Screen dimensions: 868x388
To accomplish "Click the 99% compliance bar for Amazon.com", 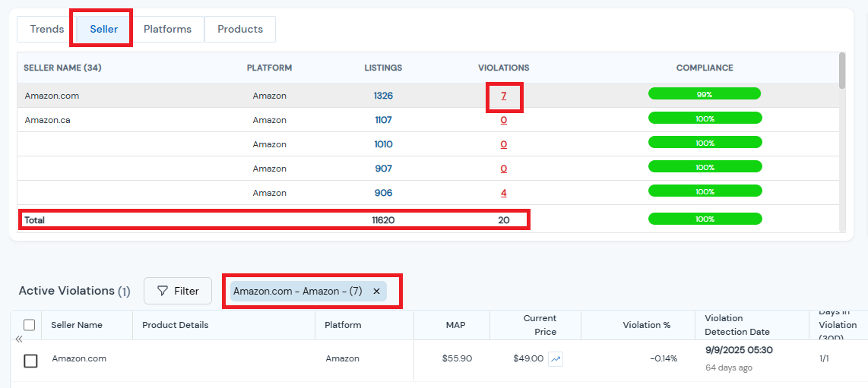I will pos(704,94).
